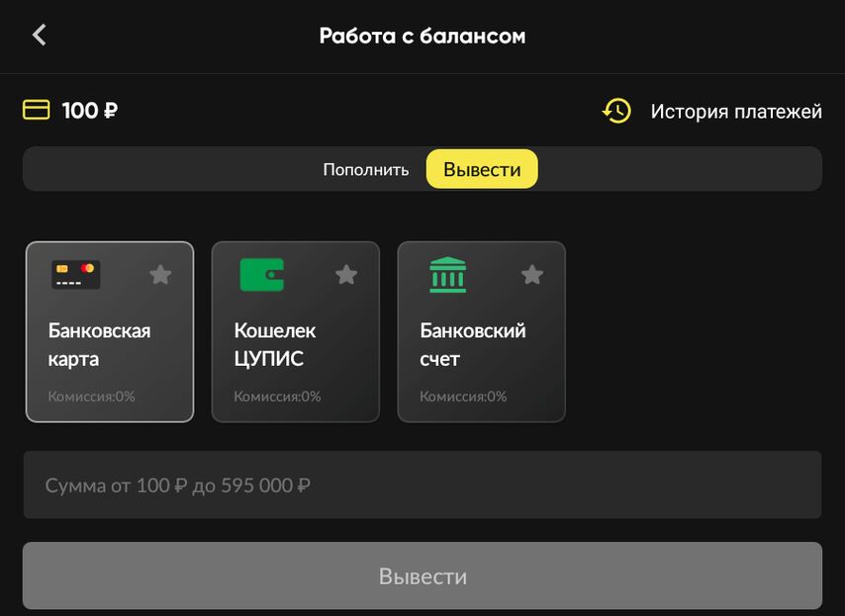Go back using the left arrow
The image size is (845, 616).
[x=40, y=36]
